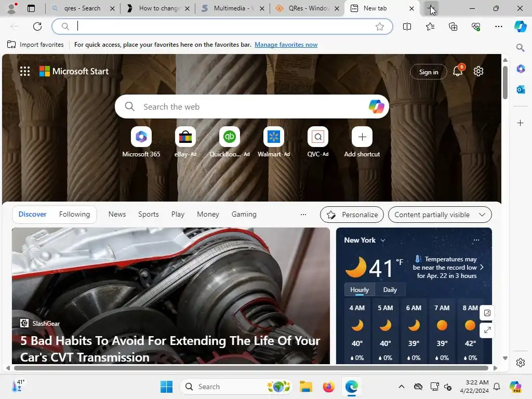Switch weather to Hourly view
Screen dimensions: 532x399
360,290
